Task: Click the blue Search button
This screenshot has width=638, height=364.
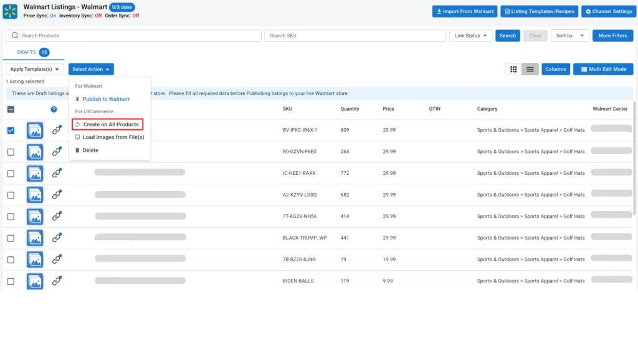Action: 507,35
